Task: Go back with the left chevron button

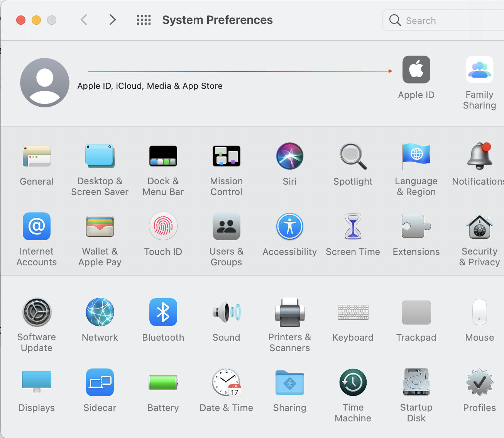Action: 84,20
